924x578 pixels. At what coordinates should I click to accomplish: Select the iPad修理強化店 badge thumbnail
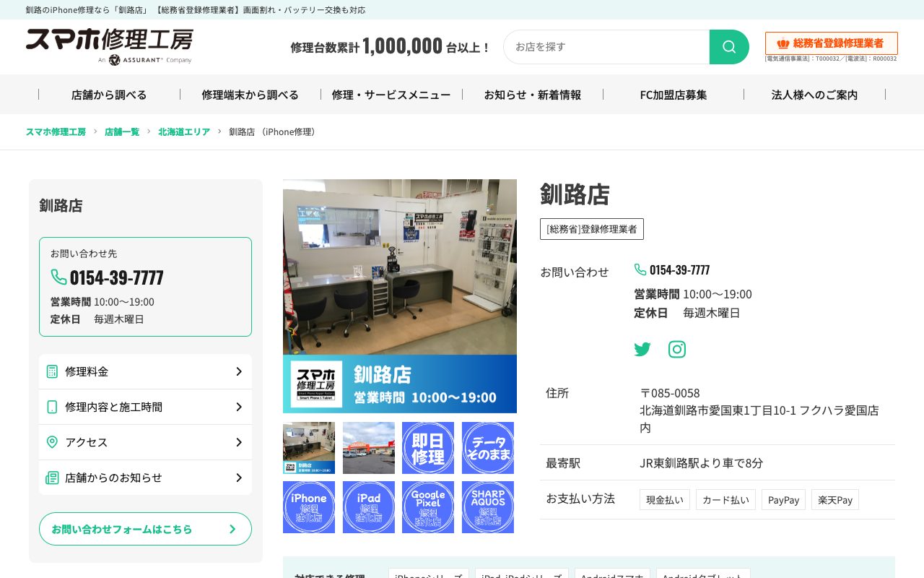point(369,507)
